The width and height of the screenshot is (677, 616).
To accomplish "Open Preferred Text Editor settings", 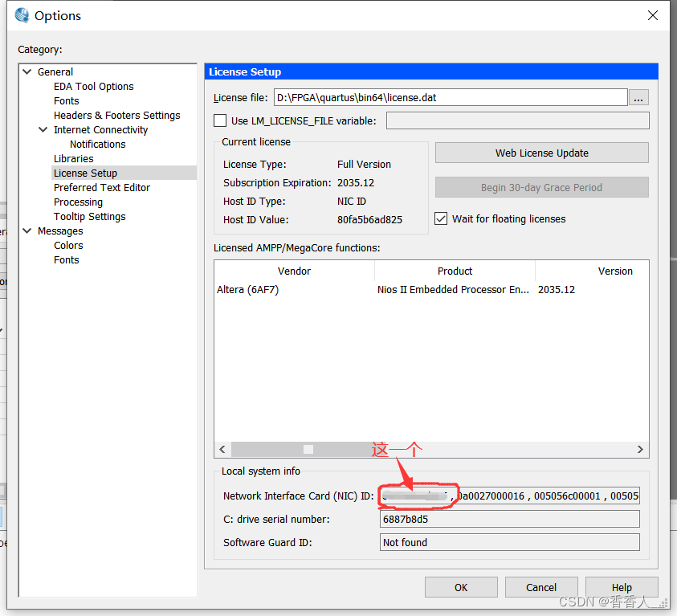I will [102, 187].
